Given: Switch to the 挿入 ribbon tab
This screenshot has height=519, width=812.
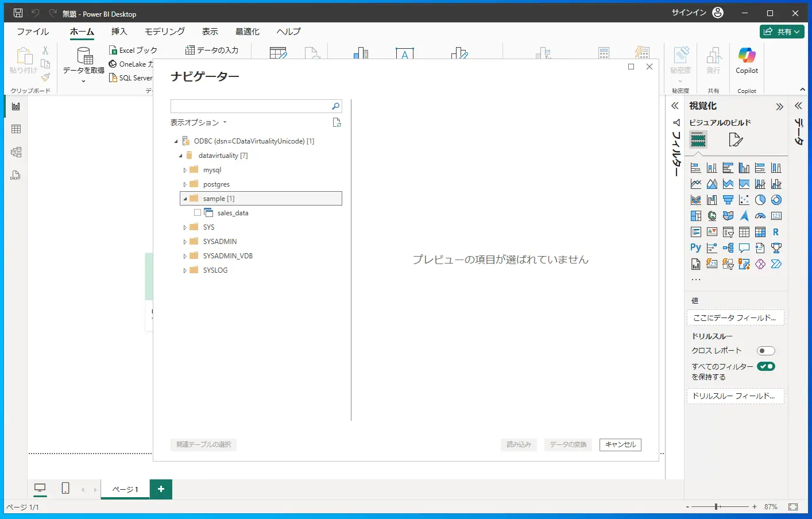Looking at the screenshot, I should click(x=119, y=32).
